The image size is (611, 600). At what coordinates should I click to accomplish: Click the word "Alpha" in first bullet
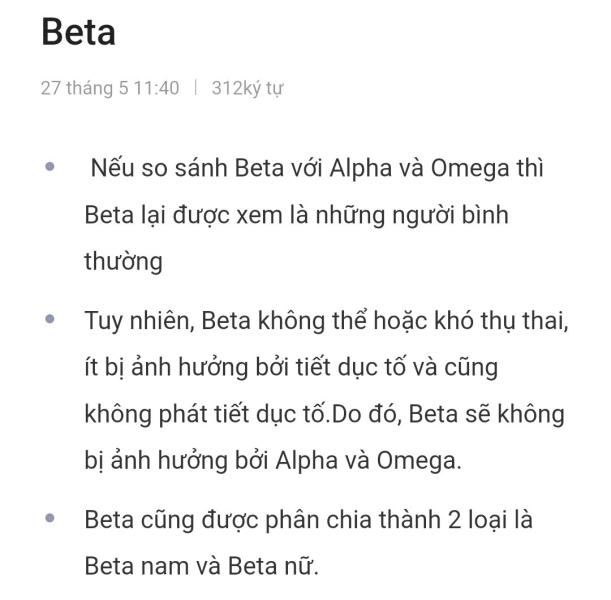tap(361, 169)
